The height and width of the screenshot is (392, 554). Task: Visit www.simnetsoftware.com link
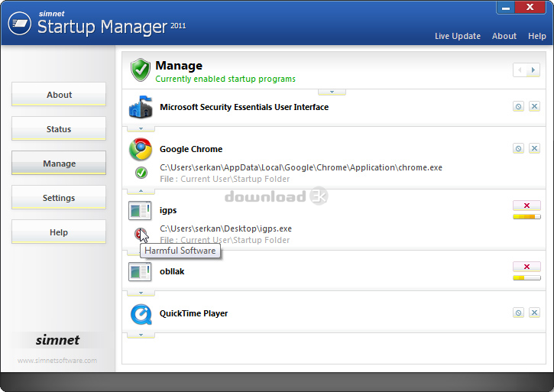57,361
